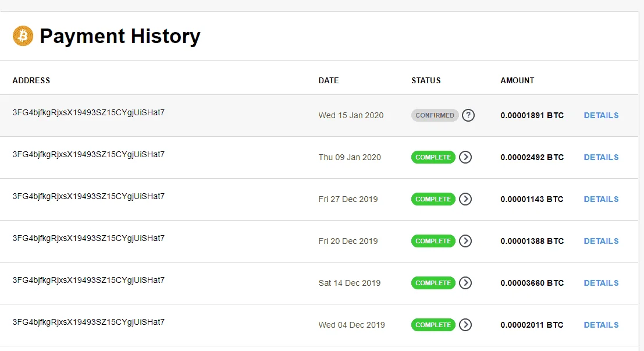Click the DATE column header

[x=329, y=80]
